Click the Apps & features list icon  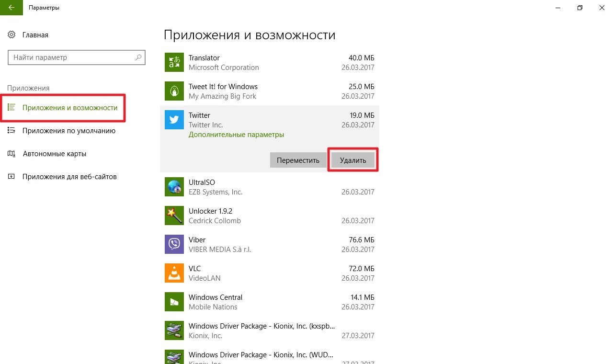(12, 108)
